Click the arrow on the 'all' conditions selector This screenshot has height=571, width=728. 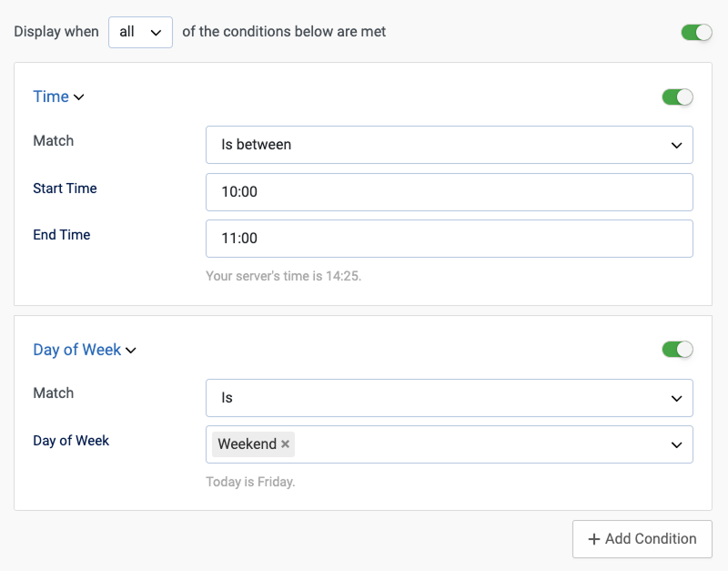[x=156, y=32]
